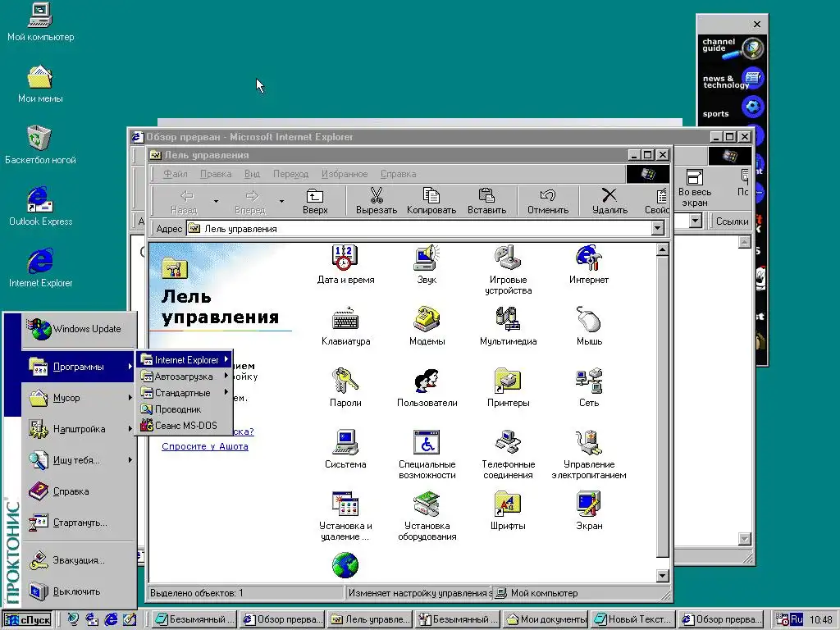The width and height of the screenshot is (840, 630).
Task: Click the сПуск start button
Action: tap(28, 619)
